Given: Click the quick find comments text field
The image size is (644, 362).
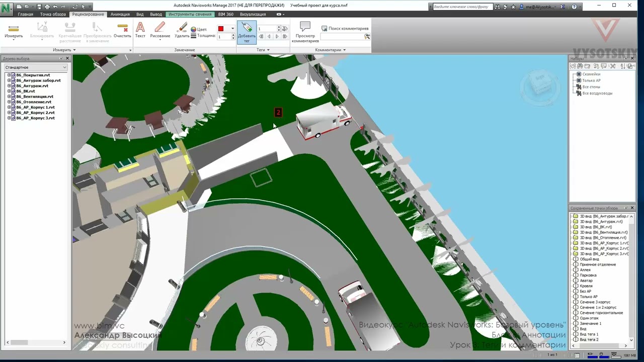Looking at the screenshot, I should 342,37.
